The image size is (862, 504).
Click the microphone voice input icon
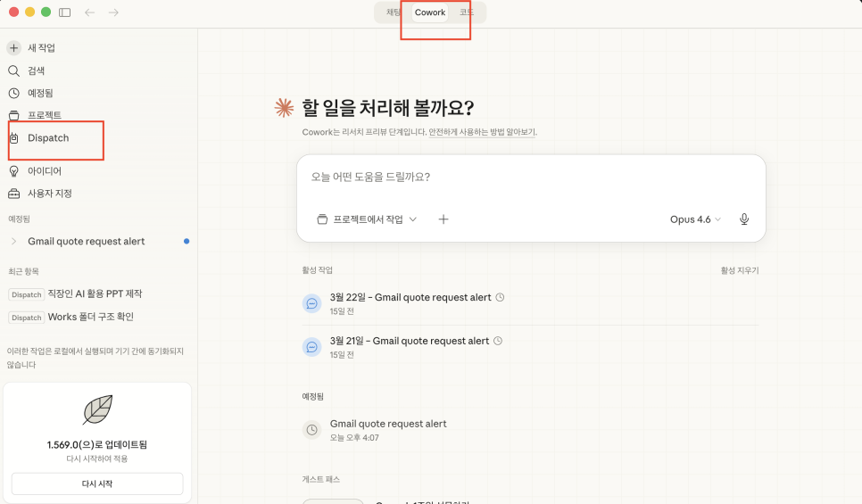(744, 219)
